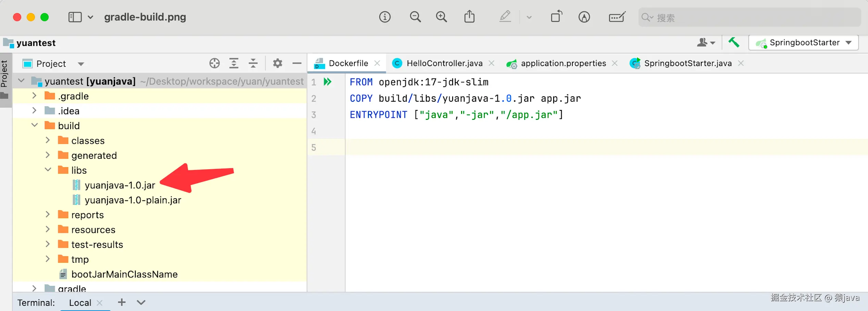Open the Markup pencil tool in Preview

pos(505,17)
